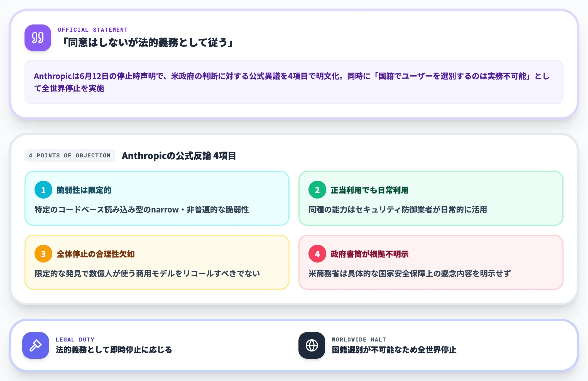
Task: Click title 脆弱性は限定的
Action: pos(84,190)
